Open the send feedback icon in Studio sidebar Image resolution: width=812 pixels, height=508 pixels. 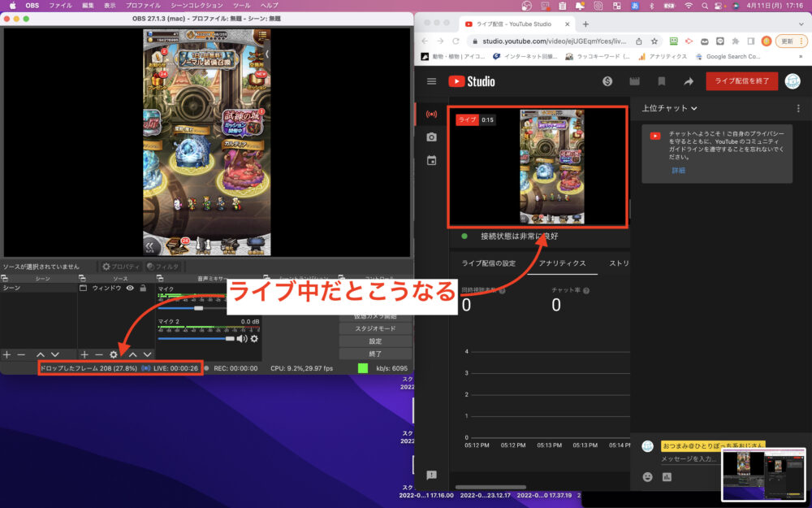point(431,475)
